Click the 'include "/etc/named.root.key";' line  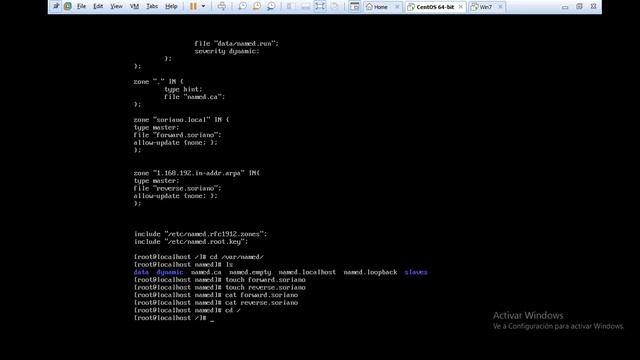pyautogui.click(x=191, y=242)
